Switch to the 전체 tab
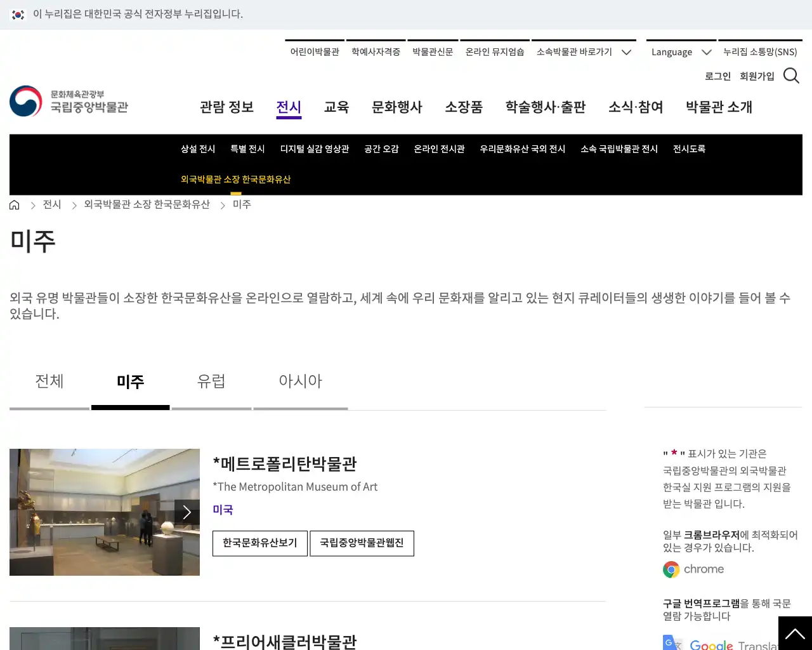This screenshot has width=812, height=650. [x=49, y=381]
